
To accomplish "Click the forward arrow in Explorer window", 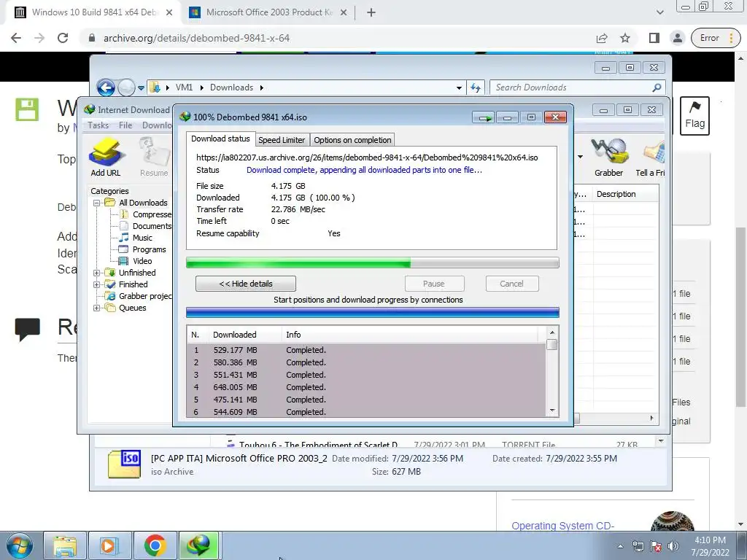I will (x=126, y=87).
